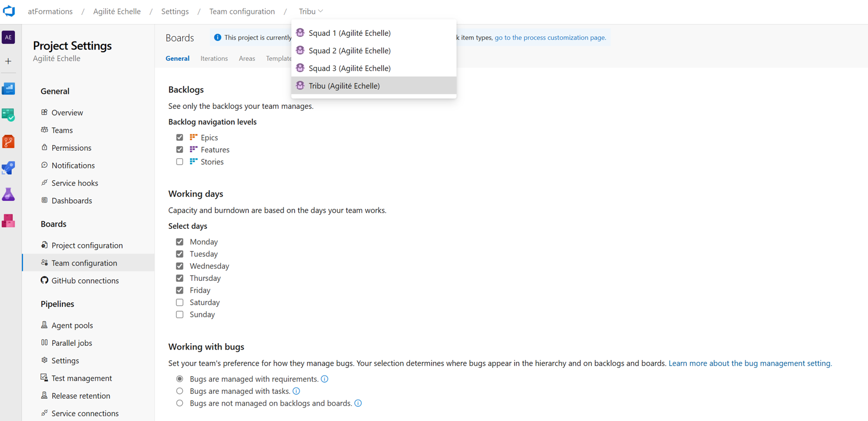Go to Agilité Echelle breadcrumb
868x421 pixels.
click(117, 11)
